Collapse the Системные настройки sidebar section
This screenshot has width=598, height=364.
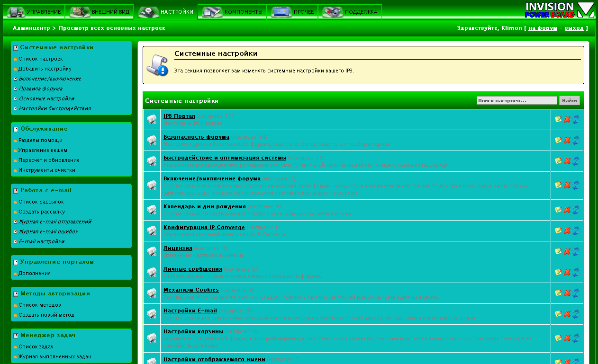[16, 48]
